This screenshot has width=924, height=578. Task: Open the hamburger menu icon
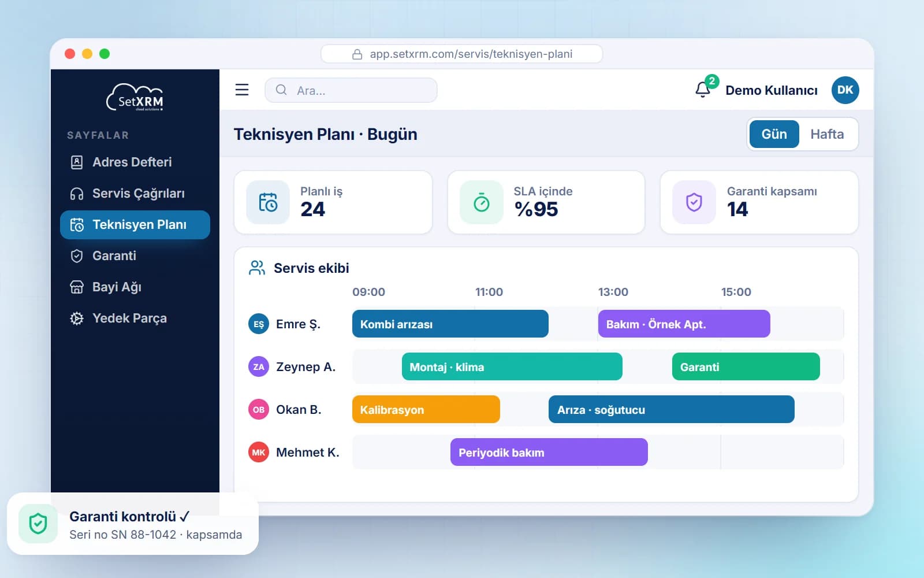[x=242, y=90]
